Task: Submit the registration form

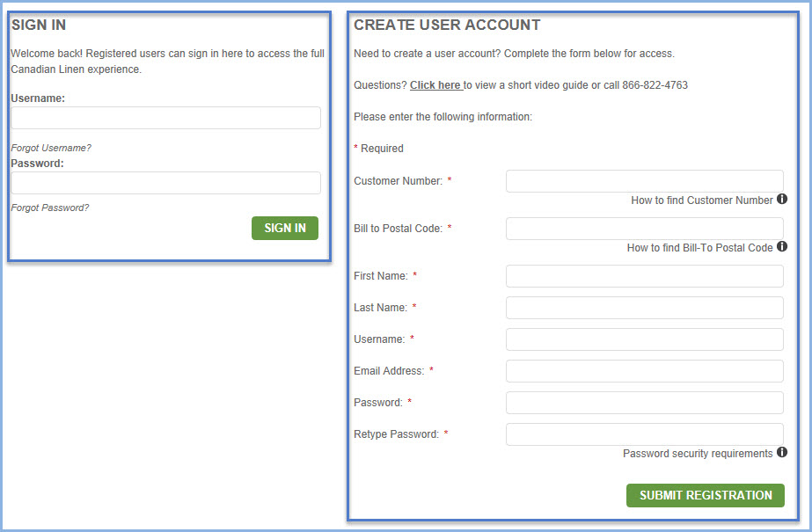Action: 705,495
